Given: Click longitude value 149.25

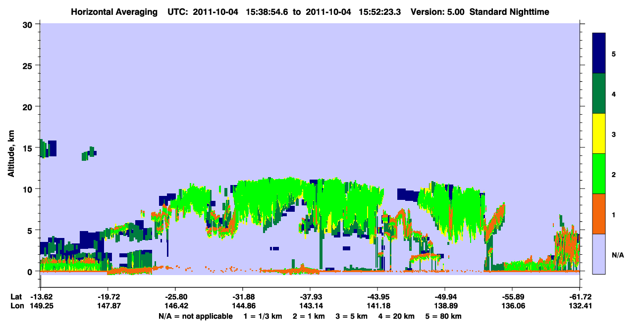Looking at the screenshot, I should [x=41, y=306].
